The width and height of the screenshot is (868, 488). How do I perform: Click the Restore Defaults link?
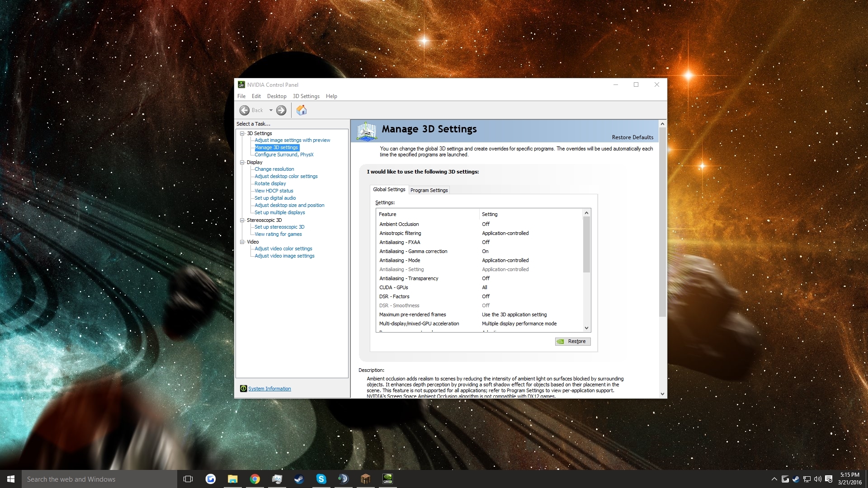click(x=632, y=137)
